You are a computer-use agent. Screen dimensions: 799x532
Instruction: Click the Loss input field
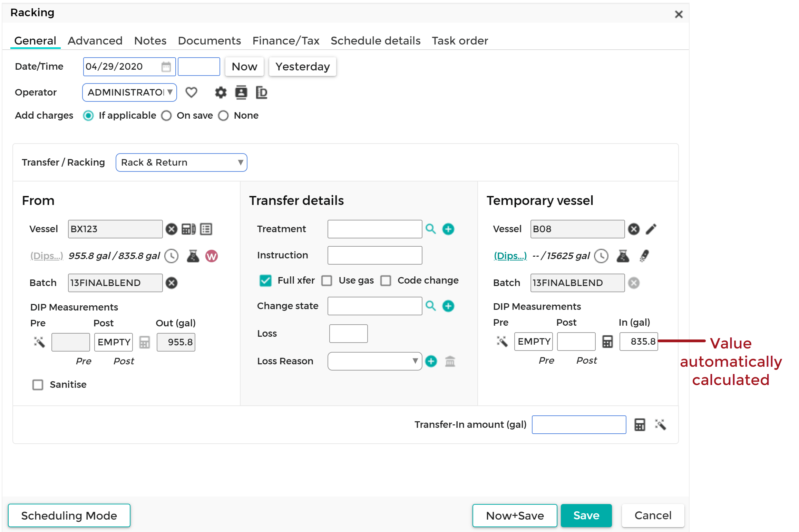point(348,334)
